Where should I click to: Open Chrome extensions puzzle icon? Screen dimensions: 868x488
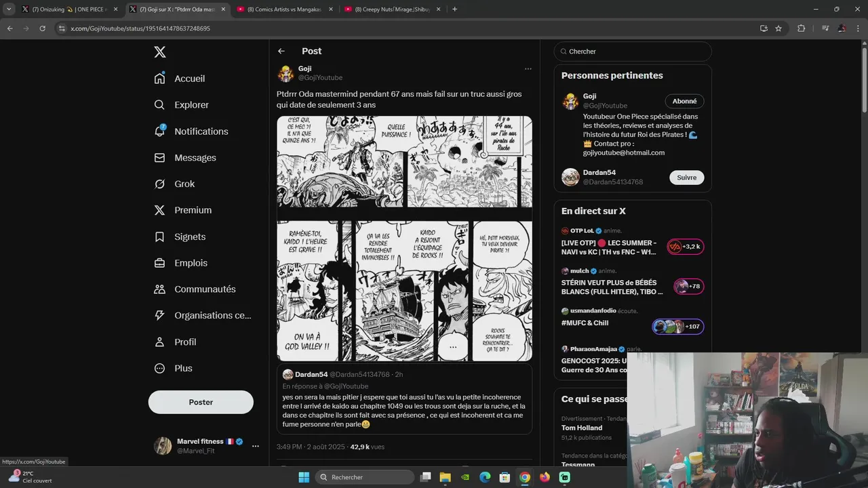coord(802,28)
